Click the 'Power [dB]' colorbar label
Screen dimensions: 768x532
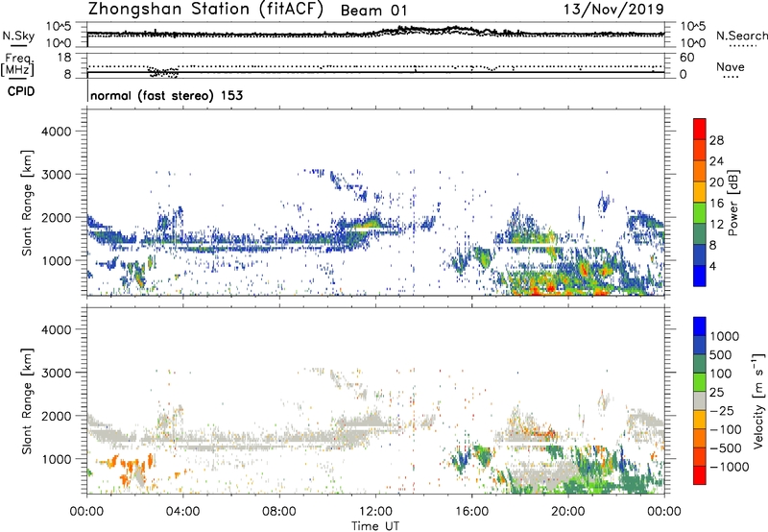(x=732, y=203)
